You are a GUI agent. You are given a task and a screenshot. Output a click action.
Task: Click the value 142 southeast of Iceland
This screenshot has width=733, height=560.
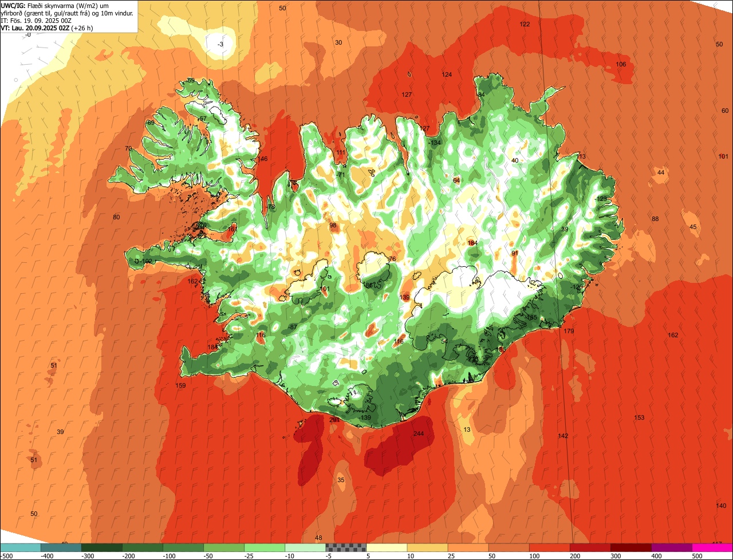pos(563,436)
